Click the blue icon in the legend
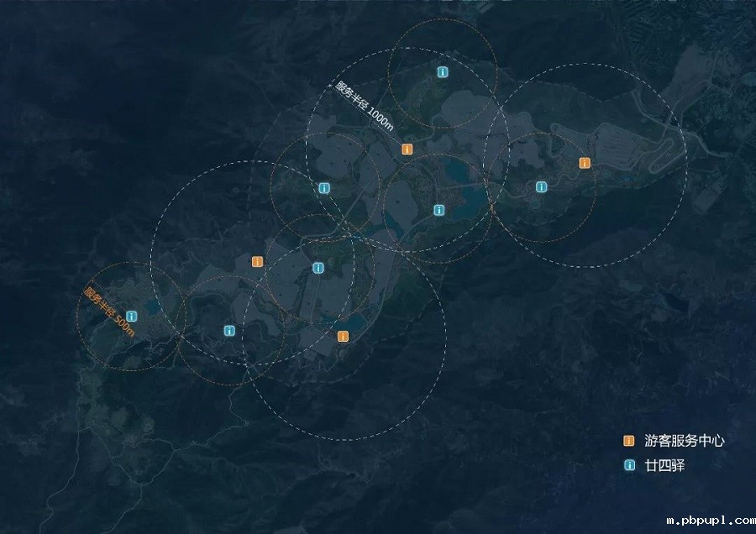The image size is (756, 534). point(629,465)
